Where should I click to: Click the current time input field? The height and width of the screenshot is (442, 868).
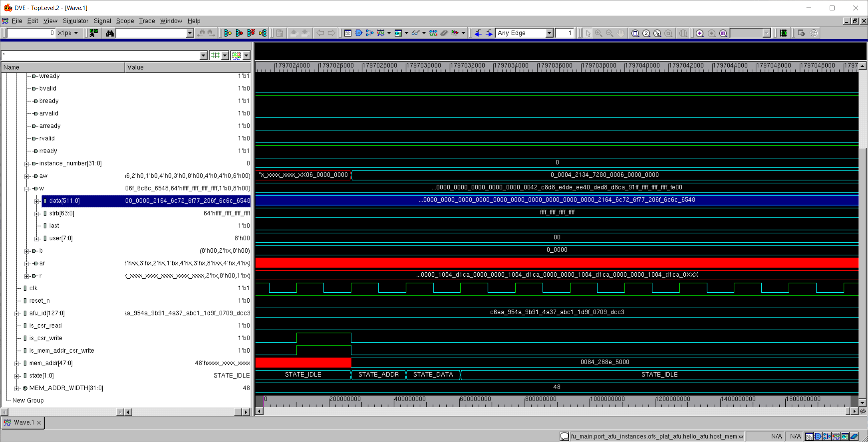tap(31, 33)
